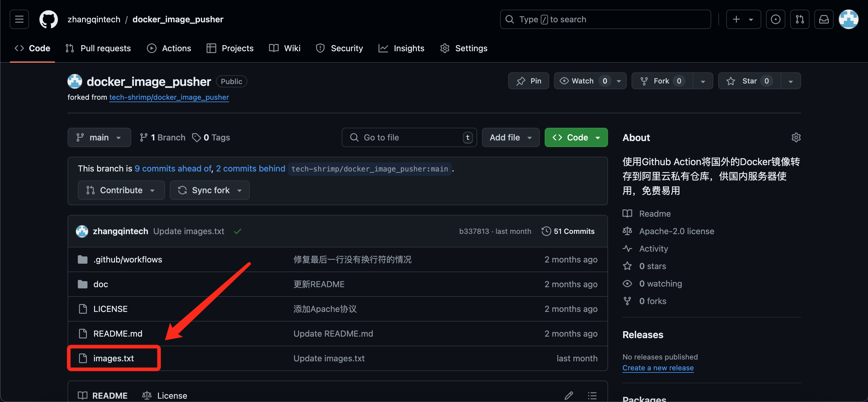Open the green Code dropdown

point(575,137)
